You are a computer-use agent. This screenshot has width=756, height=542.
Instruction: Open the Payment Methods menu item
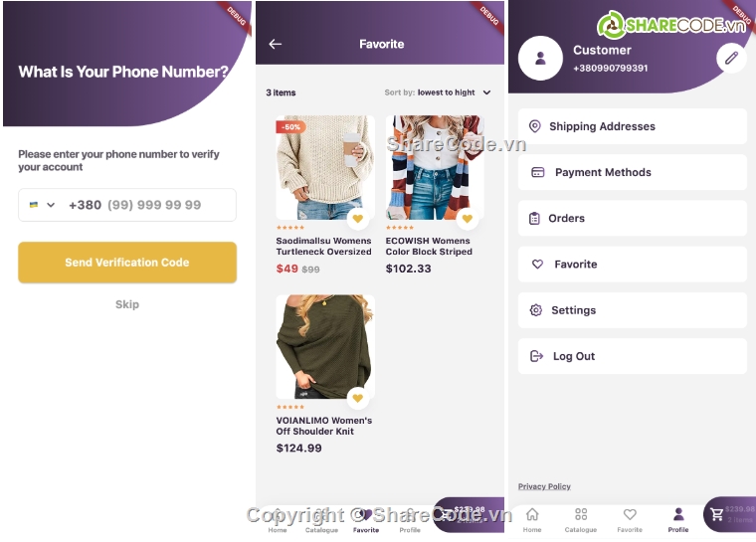(x=632, y=172)
